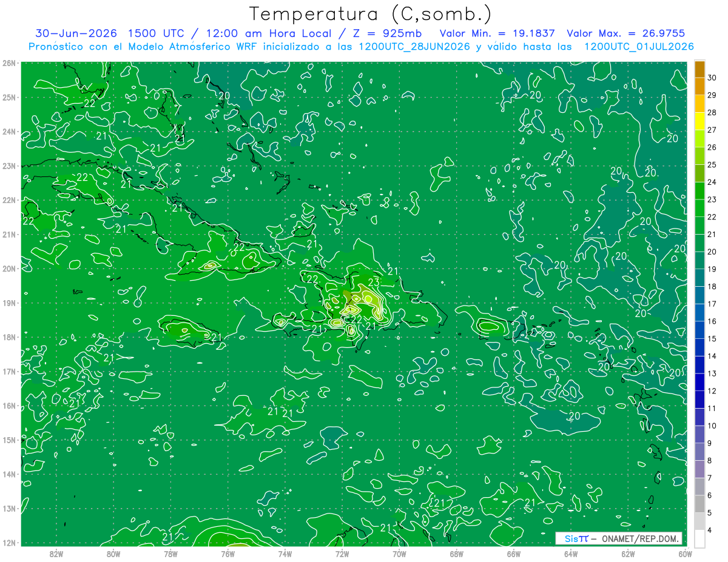The width and height of the screenshot is (728, 562).
Task: Click the color scale label '30'
Action: tap(712, 78)
